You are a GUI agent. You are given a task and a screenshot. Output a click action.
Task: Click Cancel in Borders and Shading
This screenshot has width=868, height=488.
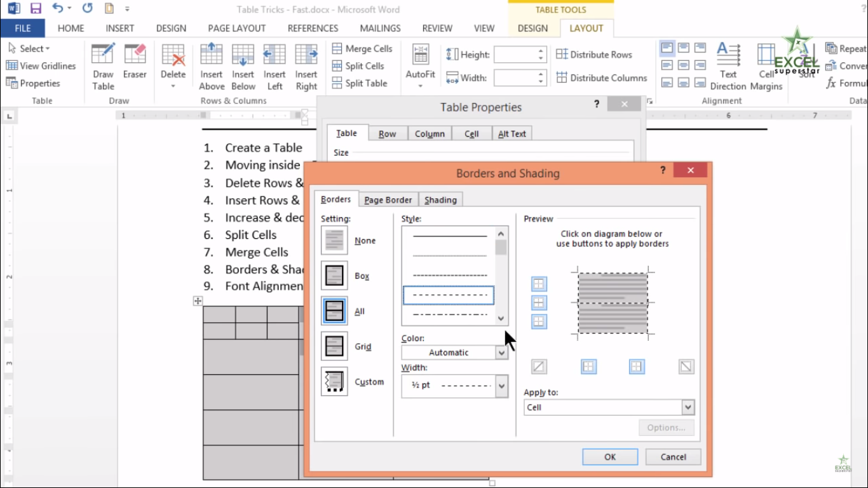click(x=673, y=457)
